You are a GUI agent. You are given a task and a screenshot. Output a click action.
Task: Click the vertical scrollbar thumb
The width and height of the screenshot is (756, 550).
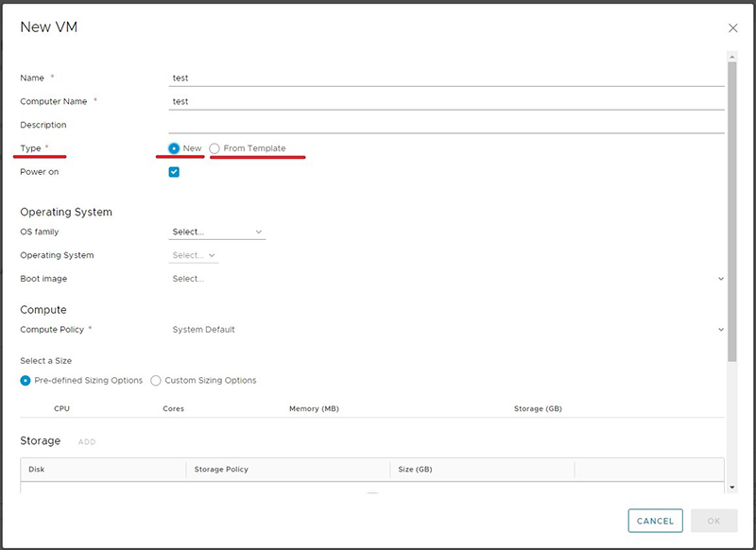click(x=731, y=211)
